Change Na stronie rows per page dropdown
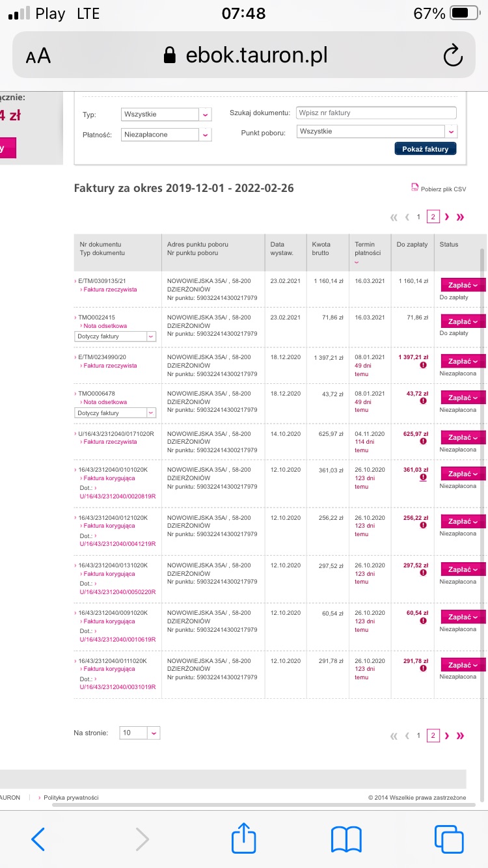488x868 pixels. coord(140,733)
